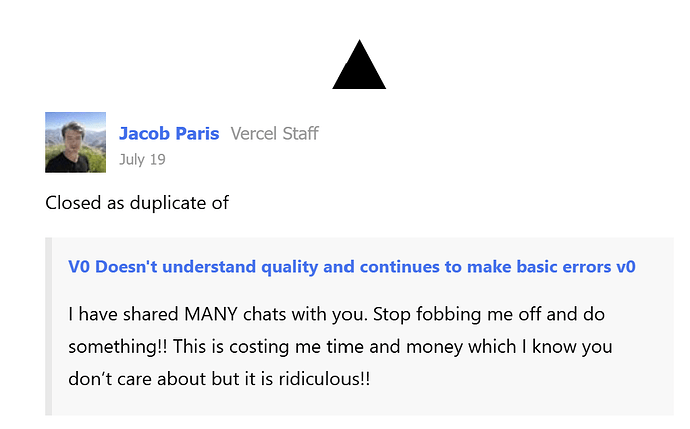
Task: Click the gray left border of the quote
Action: coord(48,326)
